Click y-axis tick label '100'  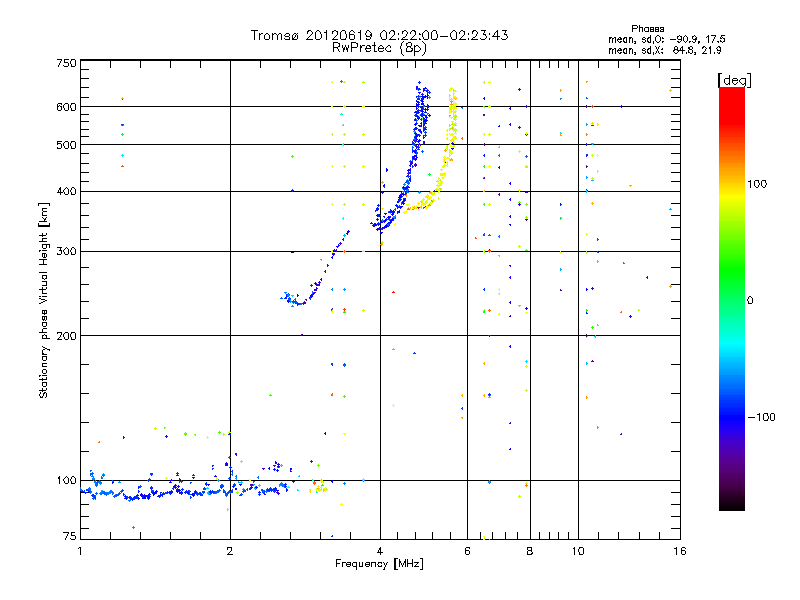66,481
